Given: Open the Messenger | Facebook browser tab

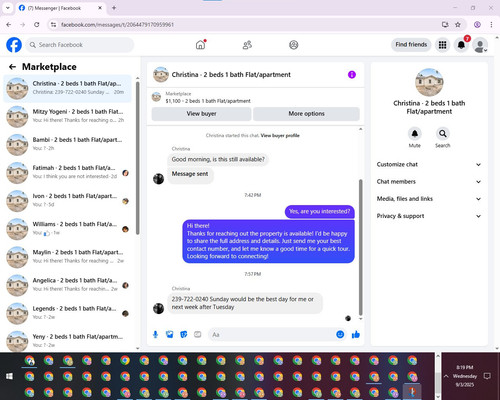Looking at the screenshot, I should (60, 8).
